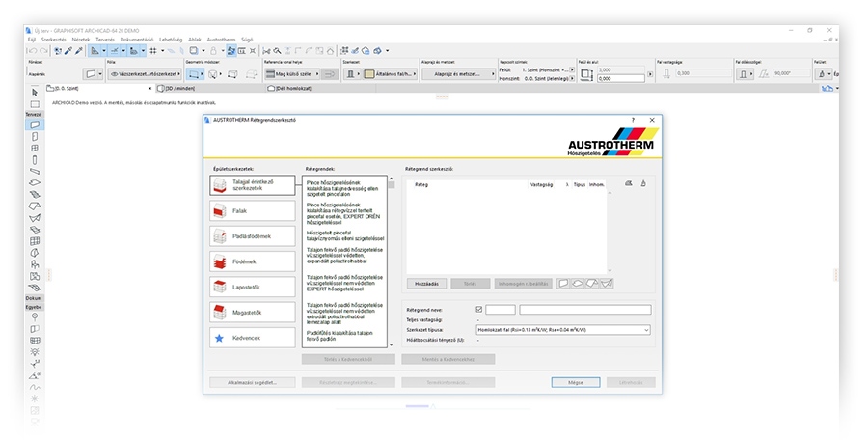
Task: Open the Általános fal building material dropdown
Action: (x=391, y=73)
